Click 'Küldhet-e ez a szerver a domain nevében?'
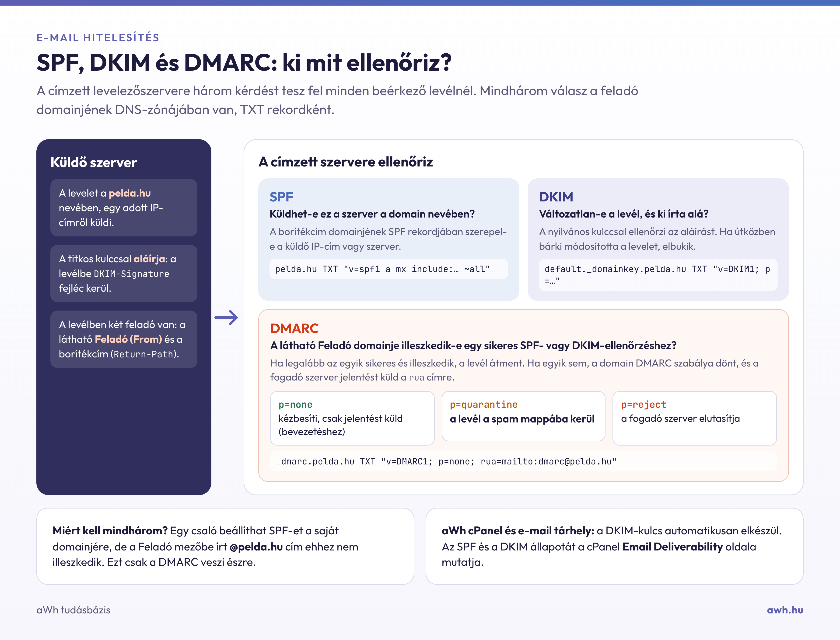This screenshot has height=640, width=840. [x=372, y=214]
